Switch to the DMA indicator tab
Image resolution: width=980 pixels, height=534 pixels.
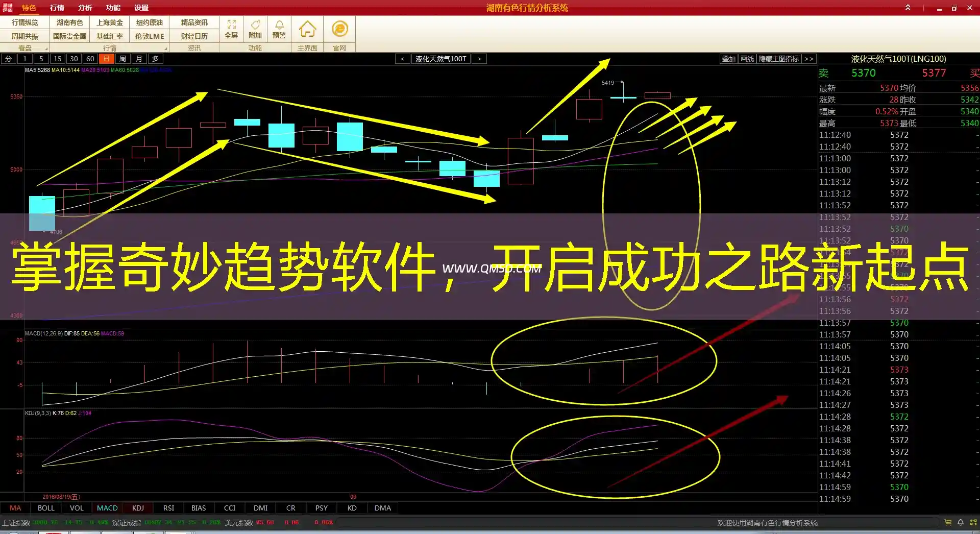coord(383,508)
